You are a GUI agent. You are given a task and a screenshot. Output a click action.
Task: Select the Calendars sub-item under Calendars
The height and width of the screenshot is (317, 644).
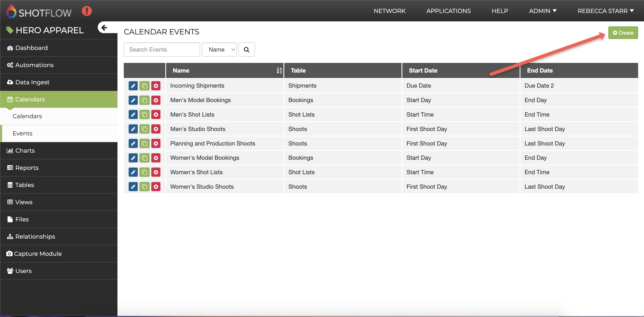[27, 116]
